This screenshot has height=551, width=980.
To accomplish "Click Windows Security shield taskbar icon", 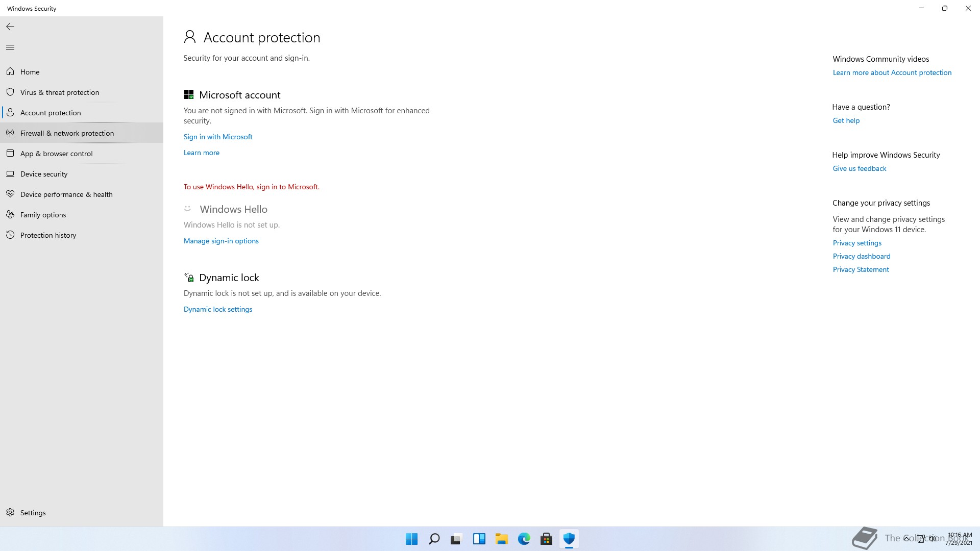I will pos(569,539).
